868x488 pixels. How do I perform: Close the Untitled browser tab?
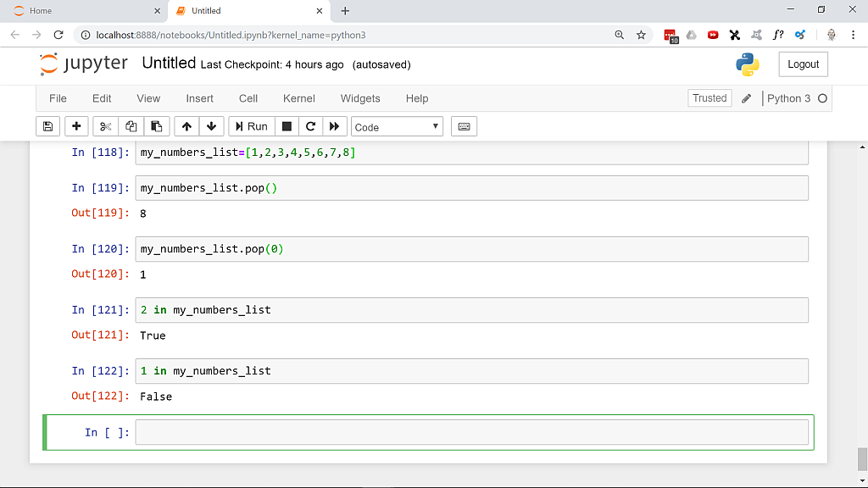320,11
